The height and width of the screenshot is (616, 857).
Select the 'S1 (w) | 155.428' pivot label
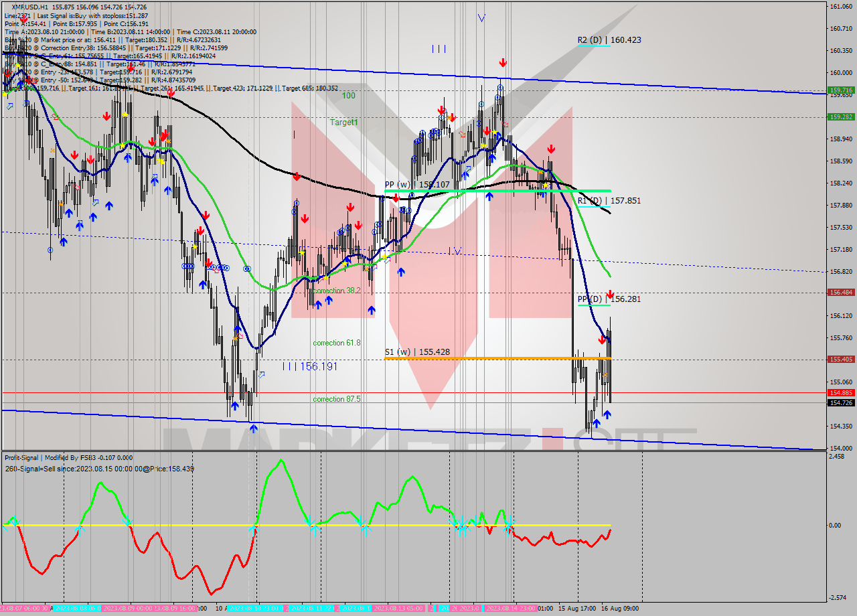(416, 352)
